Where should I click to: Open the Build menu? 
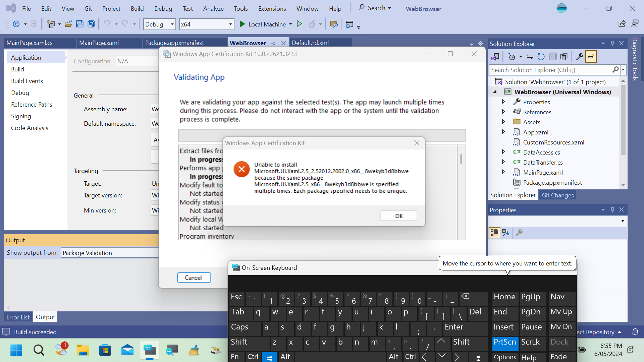137,8
